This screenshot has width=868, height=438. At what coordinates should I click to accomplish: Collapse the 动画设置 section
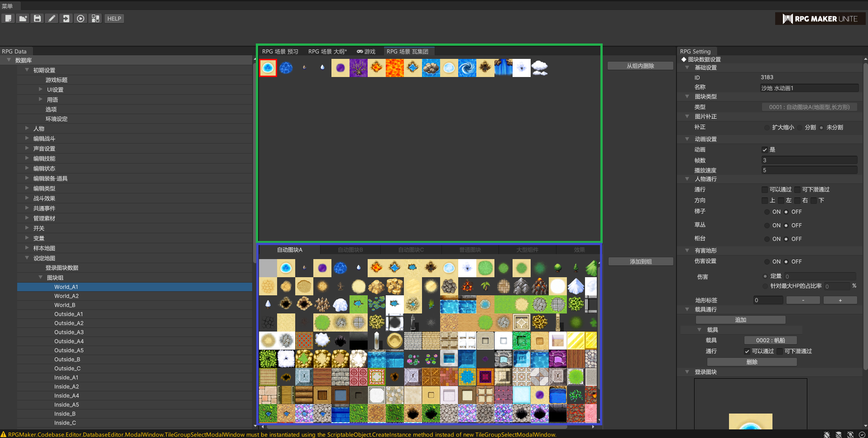click(687, 139)
